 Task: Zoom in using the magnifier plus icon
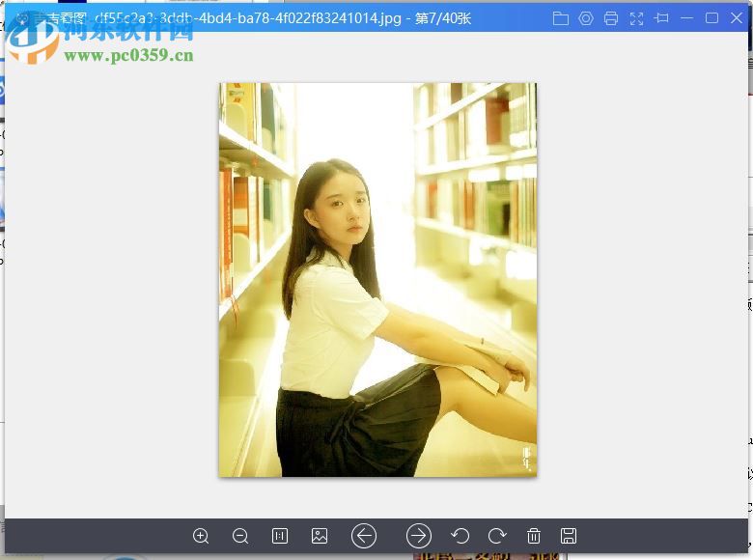coord(200,536)
